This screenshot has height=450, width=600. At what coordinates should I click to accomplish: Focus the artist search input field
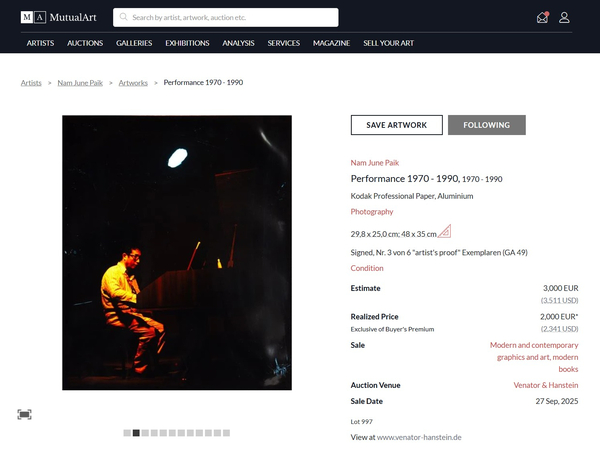click(x=226, y=17)
